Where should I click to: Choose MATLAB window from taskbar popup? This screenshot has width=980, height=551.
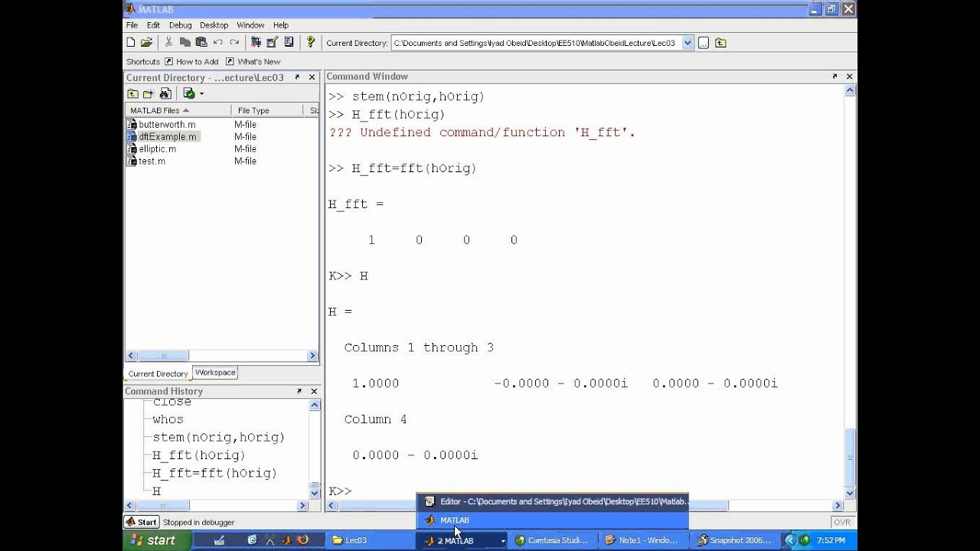[x=553, y=520]
